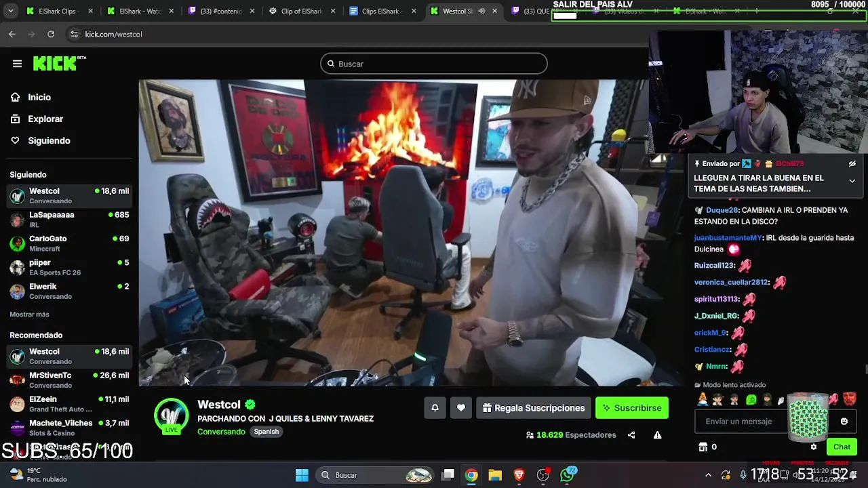868x488 pixels.
Task: Click username spiritu113113 in chat
Action: [716, 299]
